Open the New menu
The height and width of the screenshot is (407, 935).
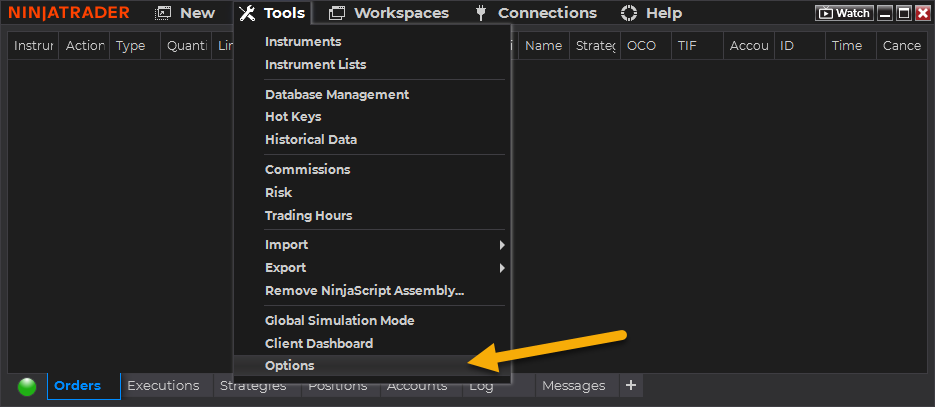coord(185,13)
